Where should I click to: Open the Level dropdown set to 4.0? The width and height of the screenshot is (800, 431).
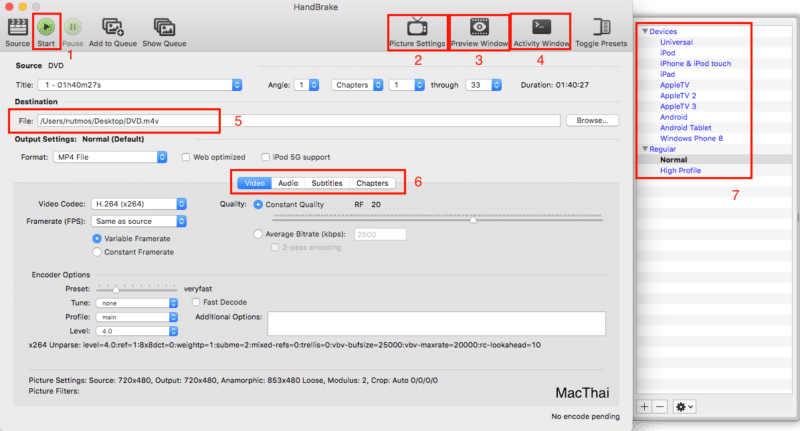[x=137, y=331]
